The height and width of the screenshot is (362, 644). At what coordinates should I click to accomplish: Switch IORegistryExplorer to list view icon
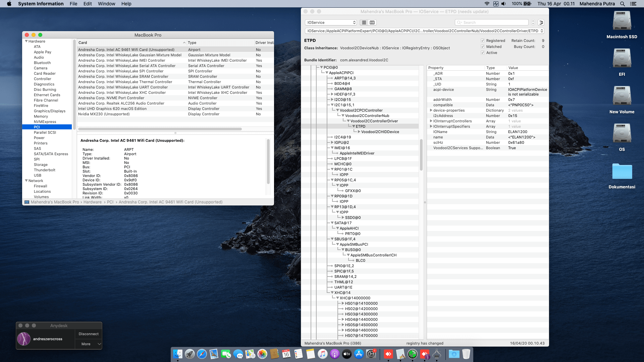364,22
